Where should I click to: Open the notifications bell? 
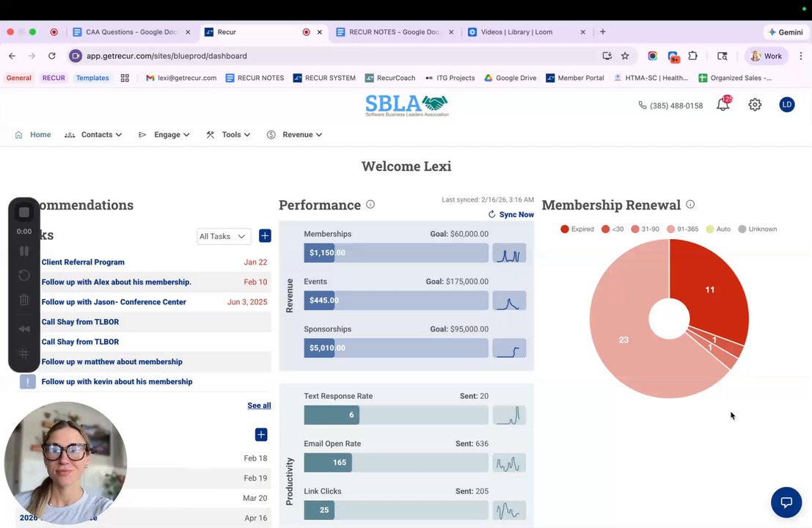723,105
